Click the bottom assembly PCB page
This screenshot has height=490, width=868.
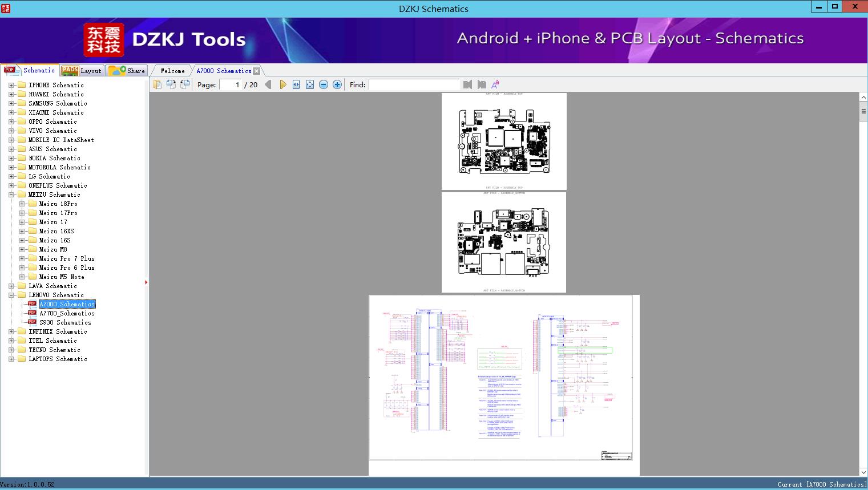pos(504,242)
